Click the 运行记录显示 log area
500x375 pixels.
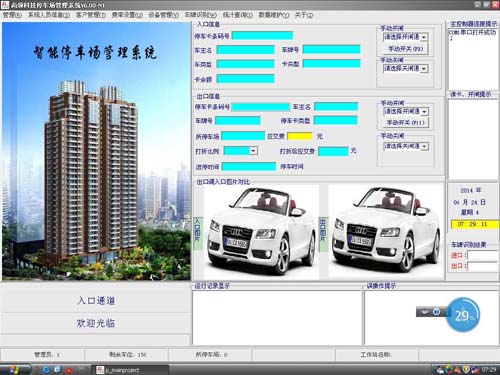(x=277, y=318)
